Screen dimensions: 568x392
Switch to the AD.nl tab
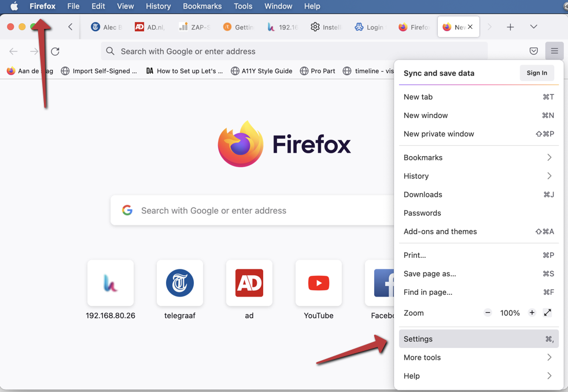150,27
